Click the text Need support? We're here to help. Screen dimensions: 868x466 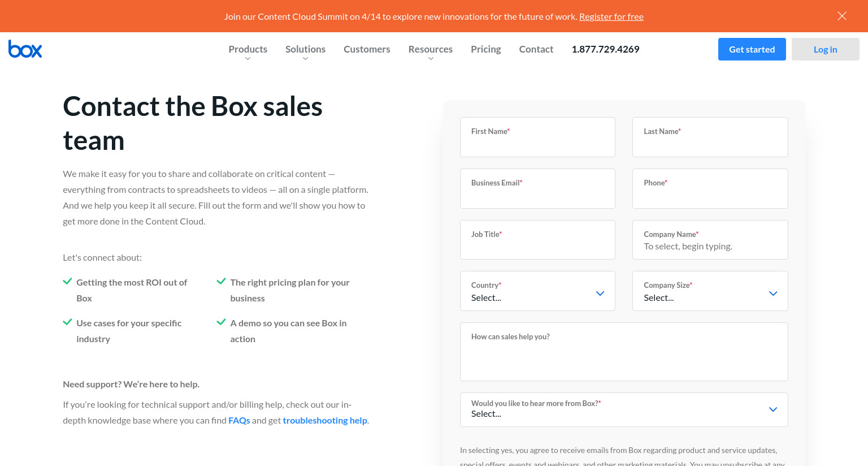(131, 384)
